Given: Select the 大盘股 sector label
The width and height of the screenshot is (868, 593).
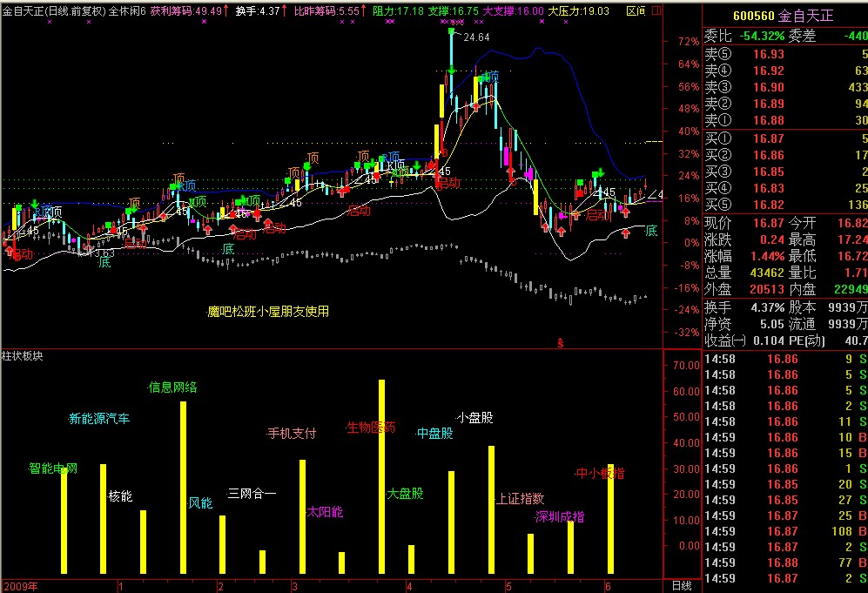Looking at the screenshot, I should coord(405,494).
